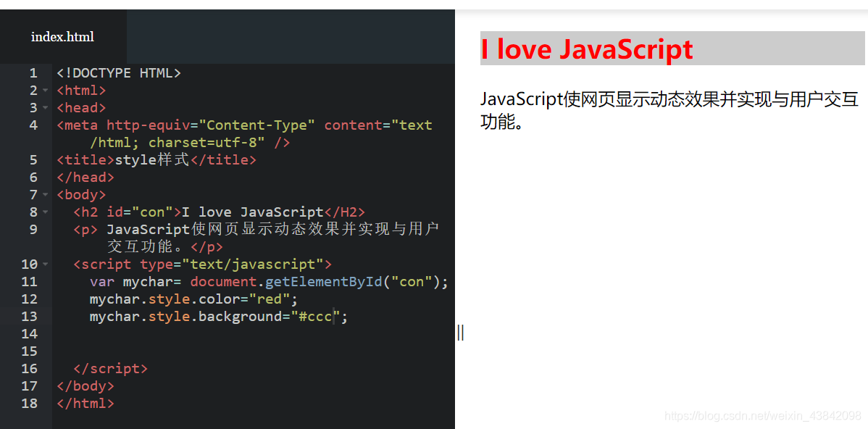Click the preview paragraph starting with JavaScript使网页

[x=669, y=110]
